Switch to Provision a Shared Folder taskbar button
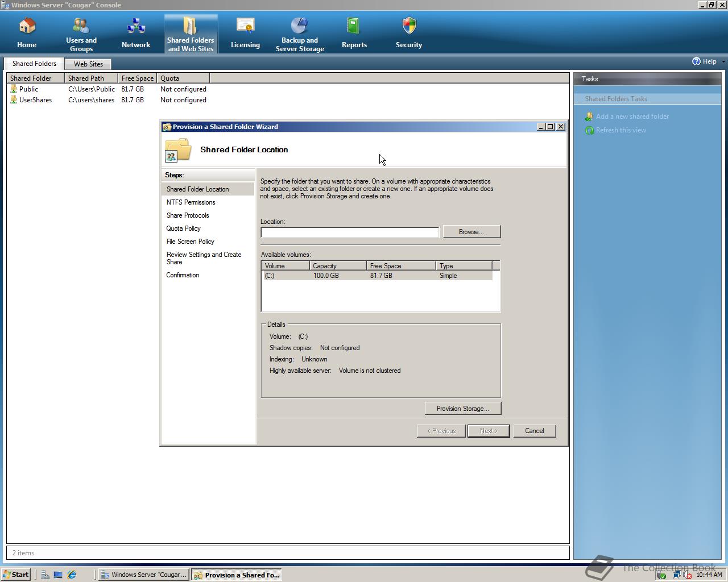 (237, 575)
